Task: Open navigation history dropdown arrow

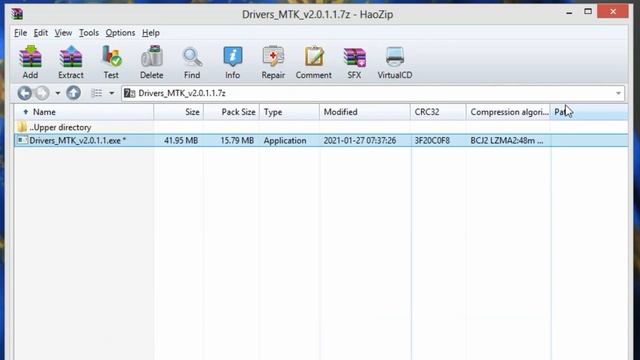Action: (58, 93)
